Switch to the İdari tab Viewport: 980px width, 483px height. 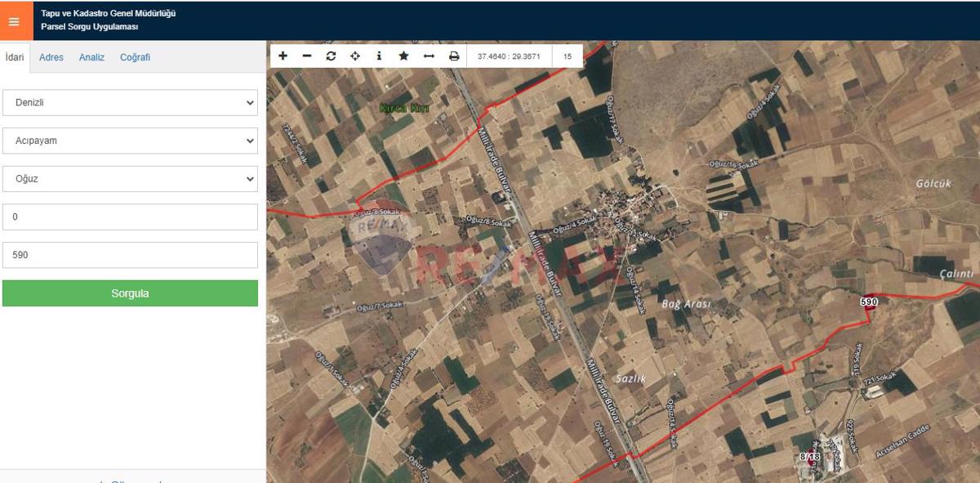coord(15,57)
